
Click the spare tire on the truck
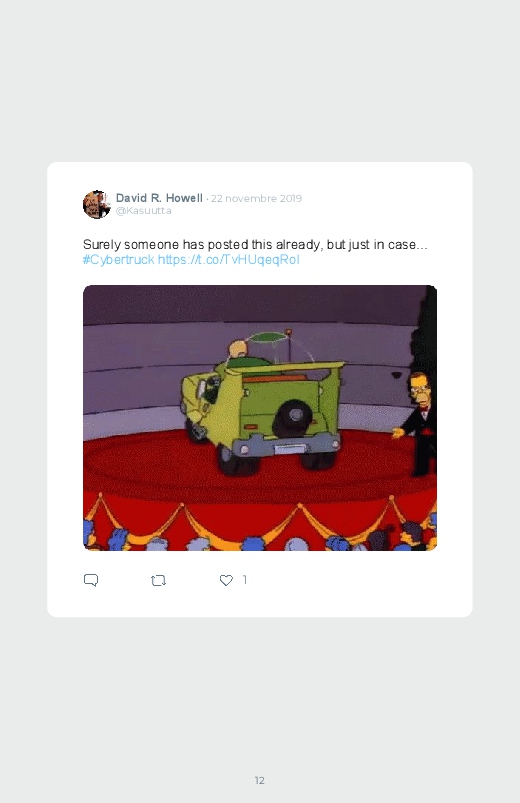[290, 418]
